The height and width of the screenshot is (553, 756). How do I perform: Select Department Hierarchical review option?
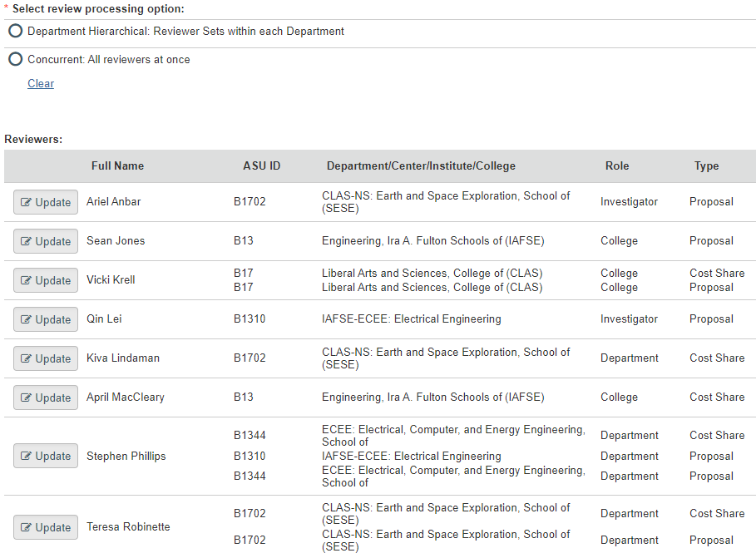click(16, 31)
